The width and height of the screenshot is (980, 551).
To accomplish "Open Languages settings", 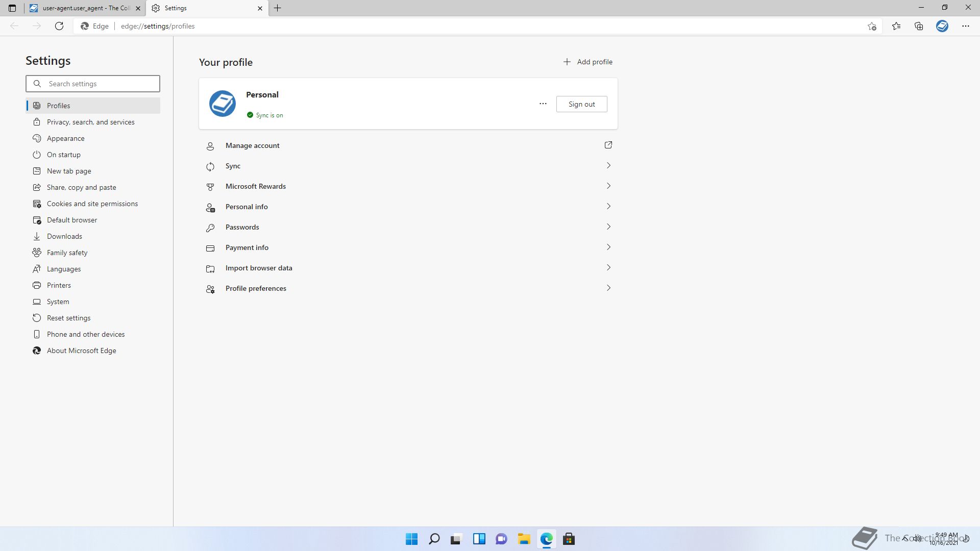I will coord(93,269).
